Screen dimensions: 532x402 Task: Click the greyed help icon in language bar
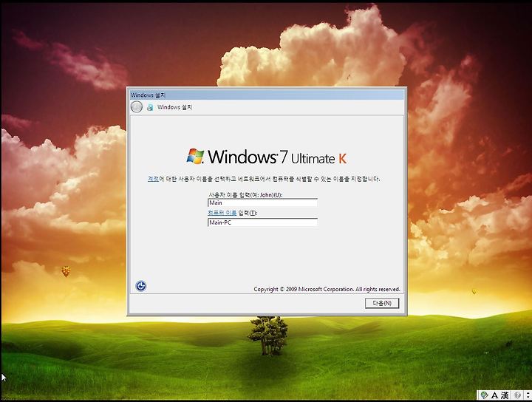click(x=517, y=395)
